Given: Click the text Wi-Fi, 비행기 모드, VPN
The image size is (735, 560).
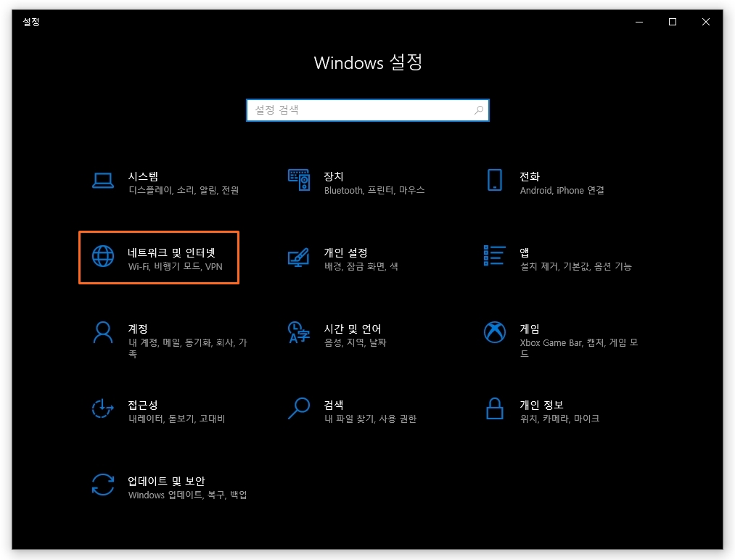Looking at the screenshot, I should pyautogui.click(x=176, y=267).
